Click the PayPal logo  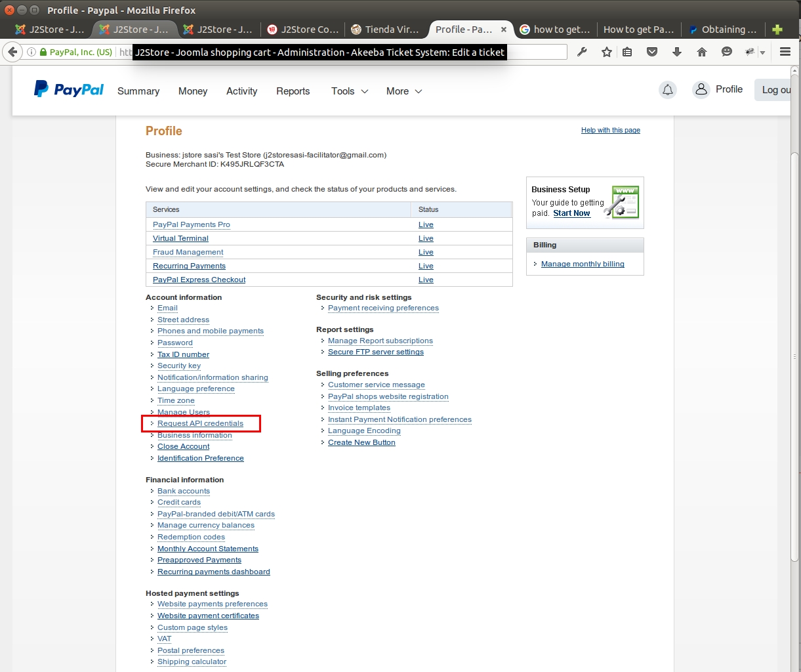[69, 89]
